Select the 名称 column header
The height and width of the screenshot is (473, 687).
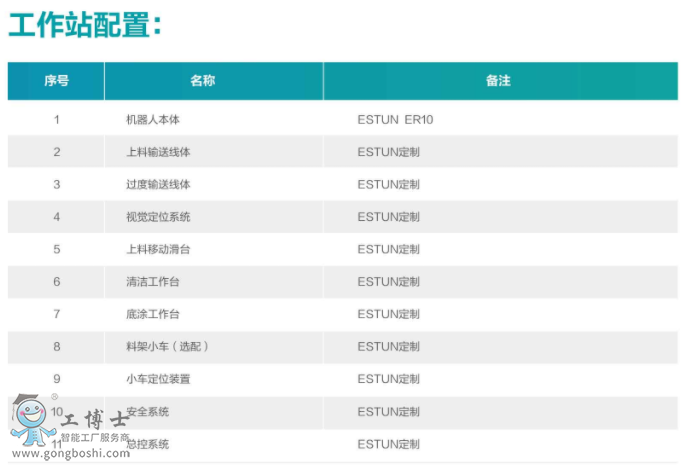pos(214,81)
